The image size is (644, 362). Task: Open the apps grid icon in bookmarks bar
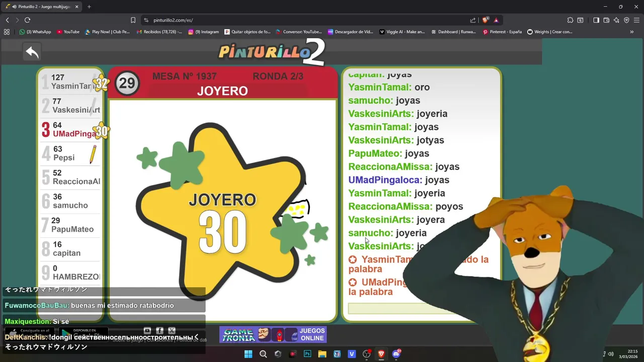click(7, 32)
